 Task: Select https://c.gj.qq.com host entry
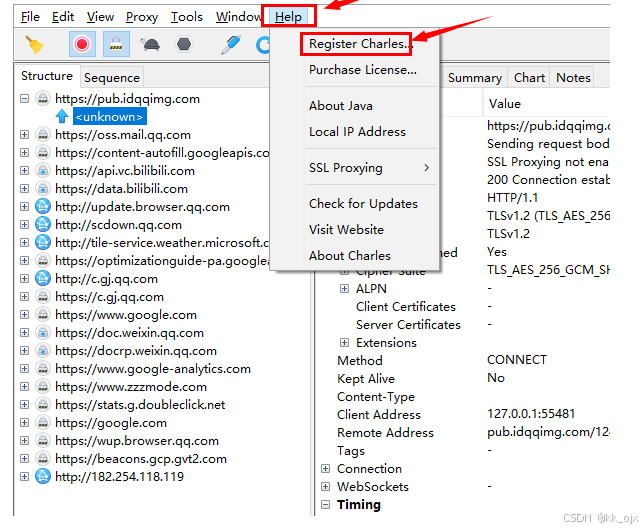(109, 297)
